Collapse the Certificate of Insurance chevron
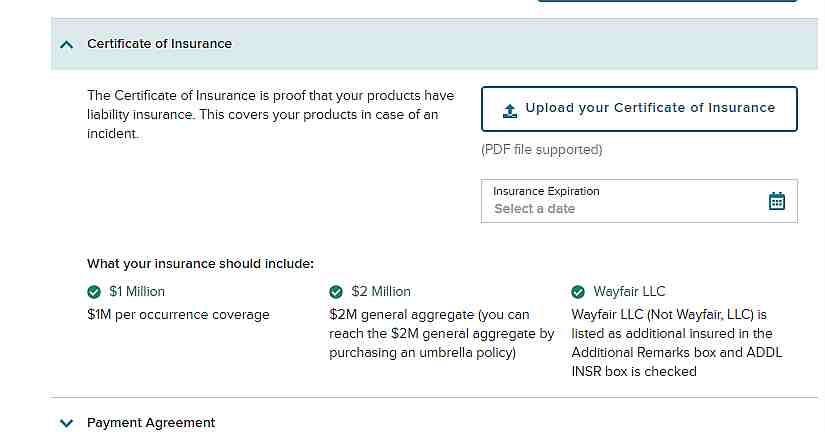This screenshot has width=825, height=432. tap(66, 45)
